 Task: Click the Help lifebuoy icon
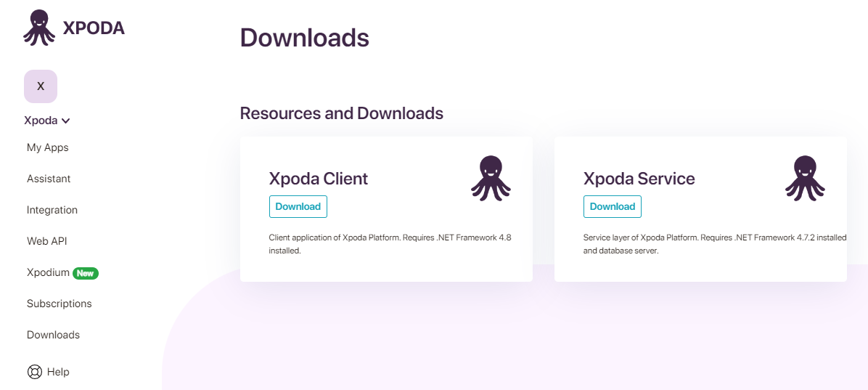pyautogui.click(x=34, y=372)
